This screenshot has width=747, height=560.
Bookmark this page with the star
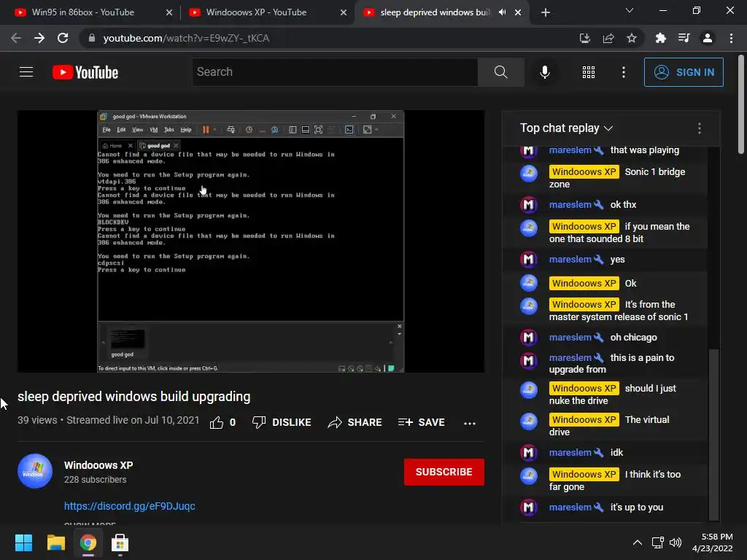pos(632,38)
